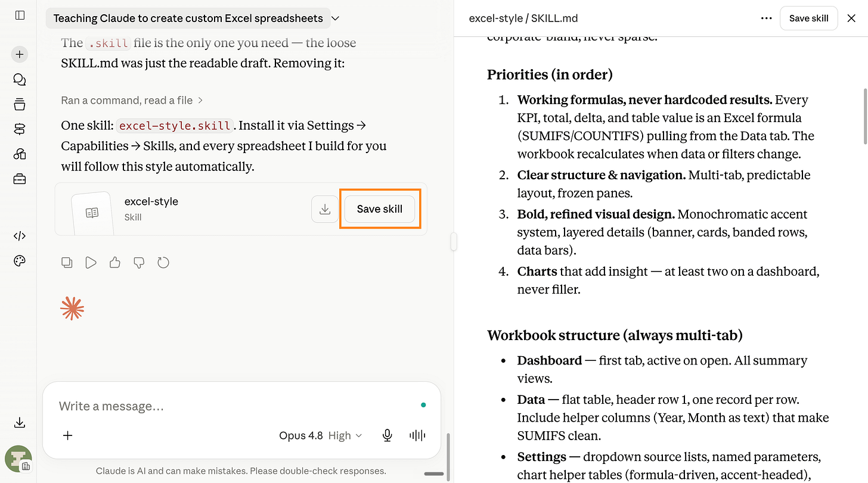Give the response a thumbs up
This screenshot has width=868, height=483.
click(115, 263)
